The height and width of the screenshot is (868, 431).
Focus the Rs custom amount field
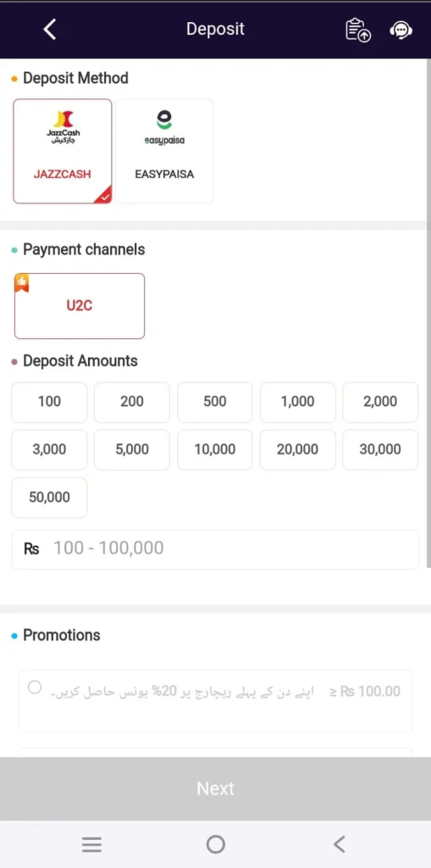tap(215, 549)
